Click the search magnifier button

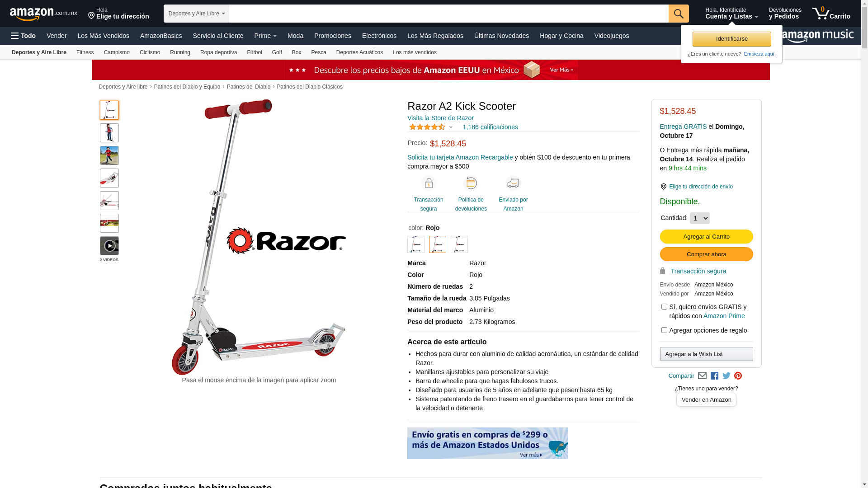[x=678, y=14]
